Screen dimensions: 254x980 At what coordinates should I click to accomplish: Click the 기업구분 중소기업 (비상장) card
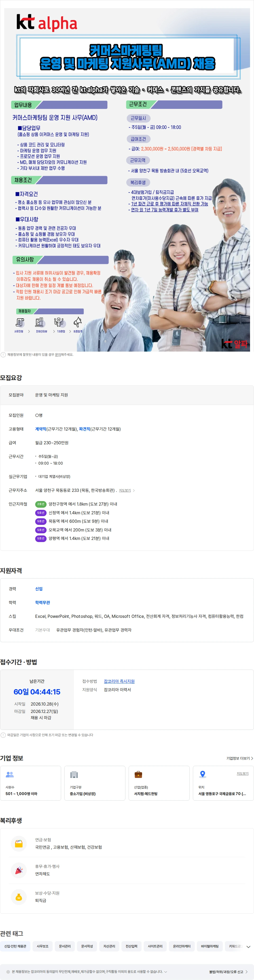click(95, 783)
